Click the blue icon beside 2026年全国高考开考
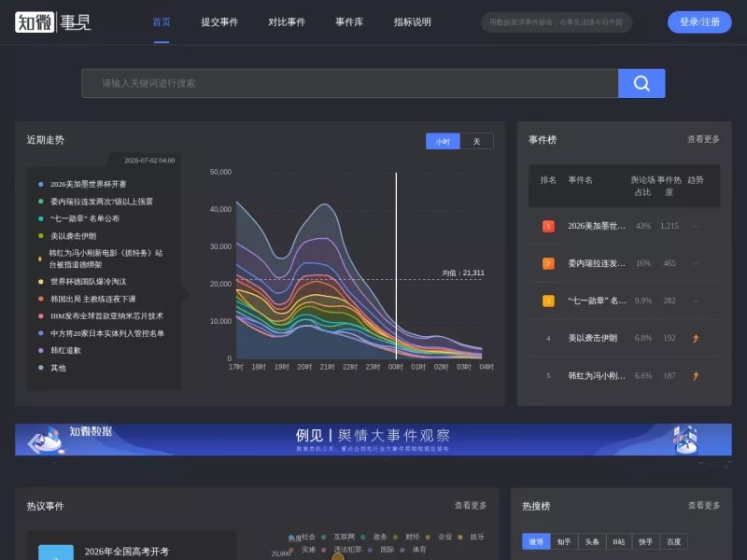Viewport: 747px width, 560px height. [56, 553]
